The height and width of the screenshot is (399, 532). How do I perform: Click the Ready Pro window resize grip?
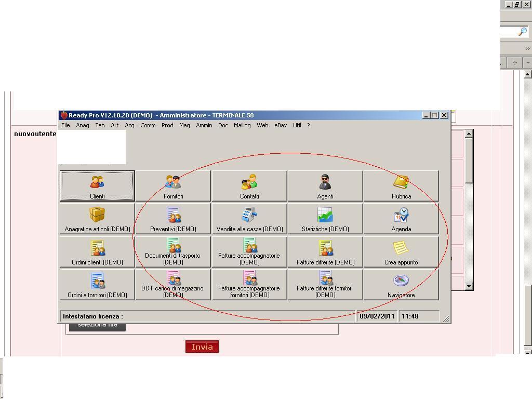pos(446,318)
